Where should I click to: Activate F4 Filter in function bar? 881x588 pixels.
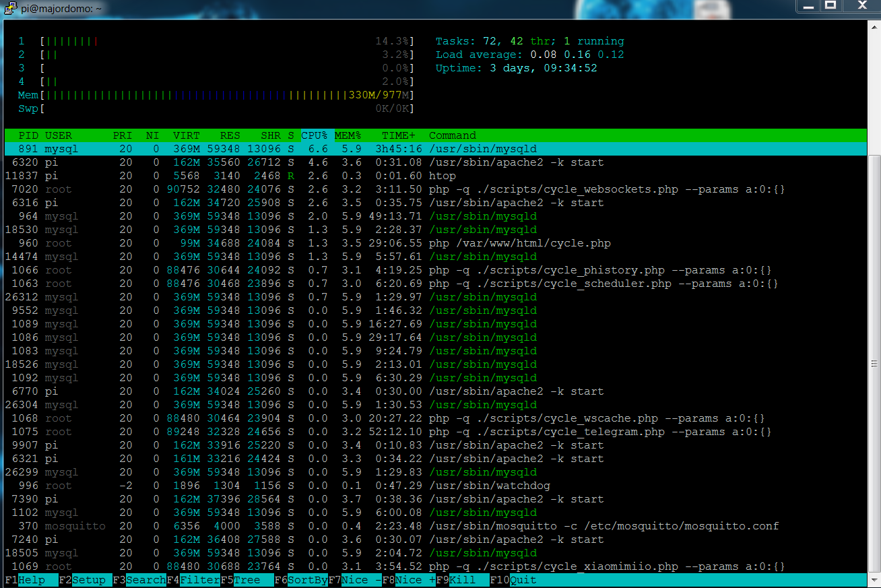[x=193, y=580]
